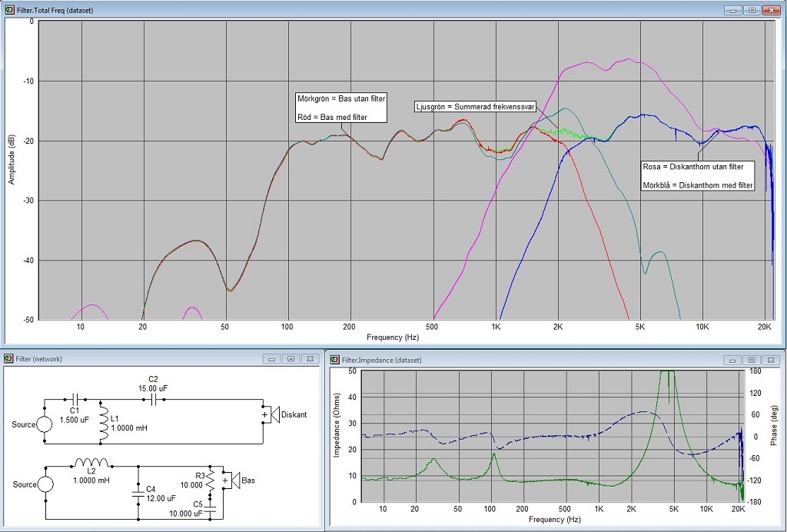Select the Diskant speaker symbol
787x532 pixels.
pyautogui.click(x=270, y=414)
